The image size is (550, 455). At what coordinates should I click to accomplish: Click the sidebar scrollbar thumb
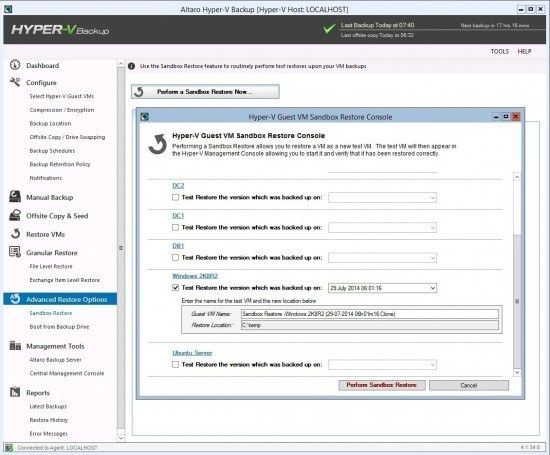(x=121, y=248)
